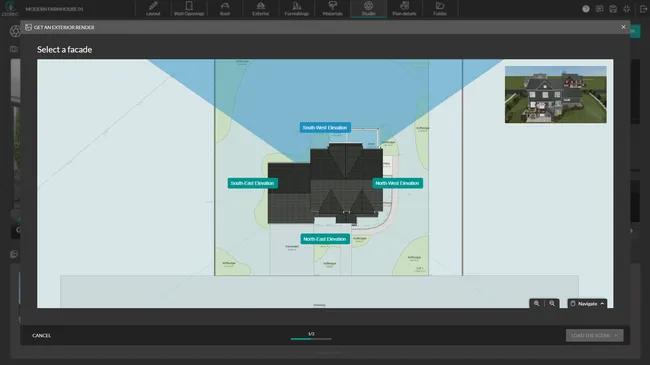Select the North-West Elevation facade

coord(398,183)
